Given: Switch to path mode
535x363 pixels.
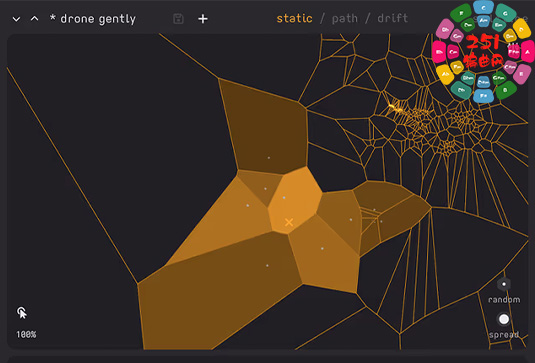Looking at the screenshot, I should tap(345, 18).
